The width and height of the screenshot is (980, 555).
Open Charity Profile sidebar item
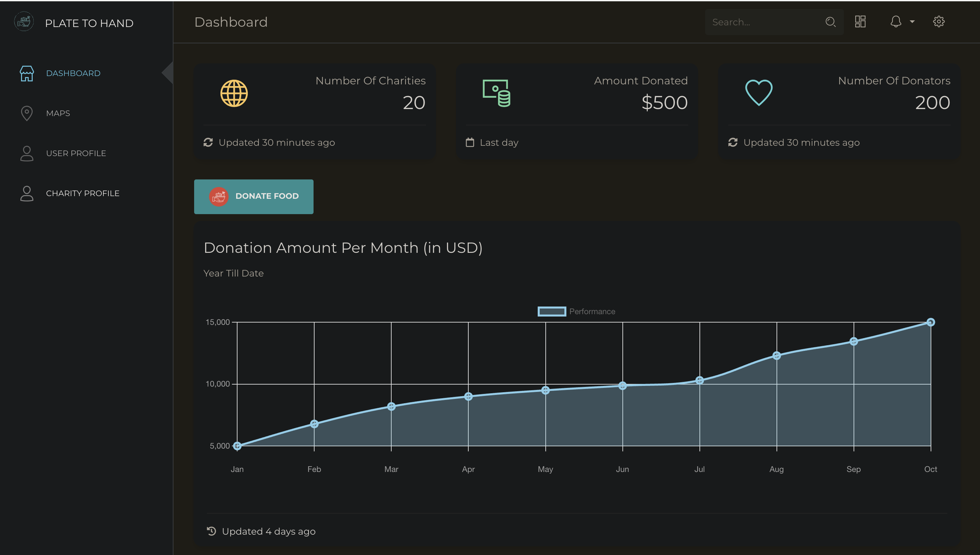pos(82,194)
